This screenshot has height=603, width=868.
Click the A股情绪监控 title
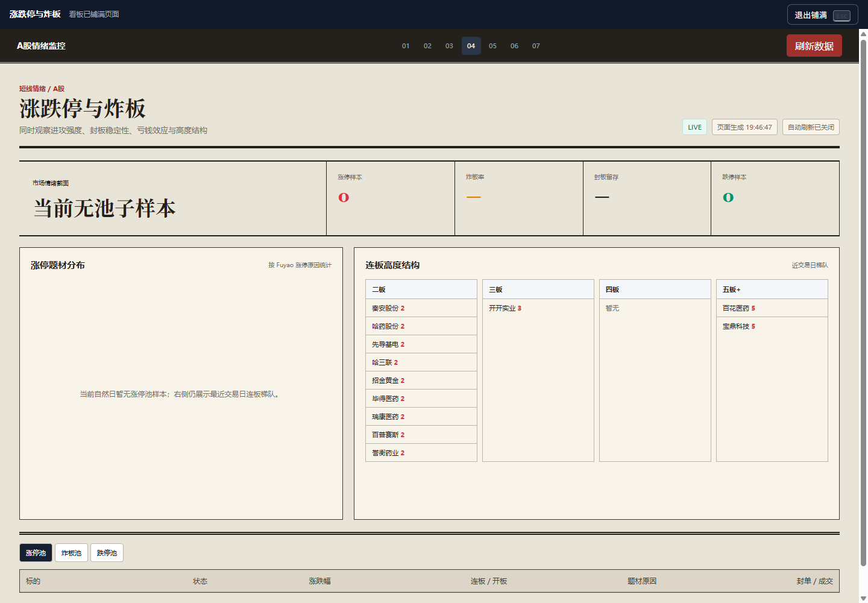click(41, 46)
